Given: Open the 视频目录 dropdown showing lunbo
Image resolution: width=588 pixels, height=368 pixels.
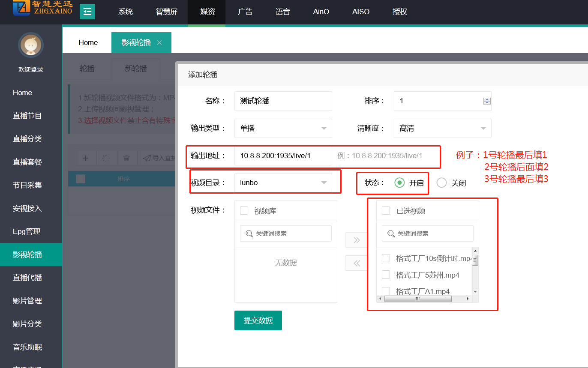Looking at the screenshot, I should pos(283,183).
